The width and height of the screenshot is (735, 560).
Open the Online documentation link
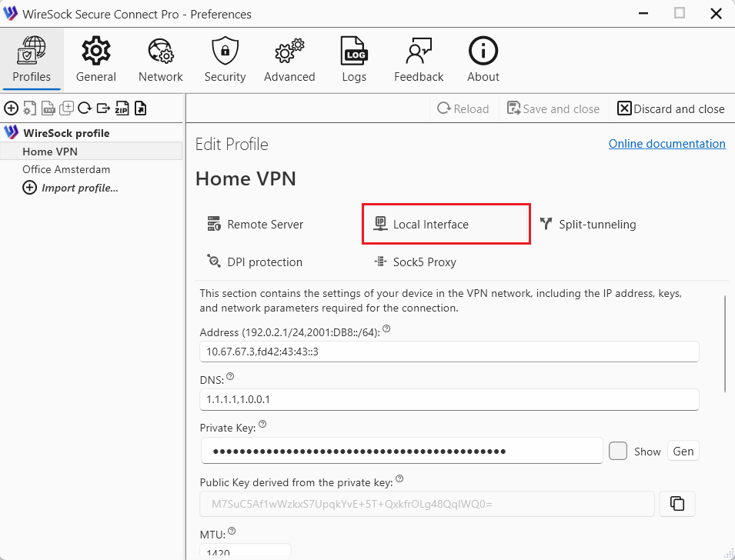coord(667,143)
